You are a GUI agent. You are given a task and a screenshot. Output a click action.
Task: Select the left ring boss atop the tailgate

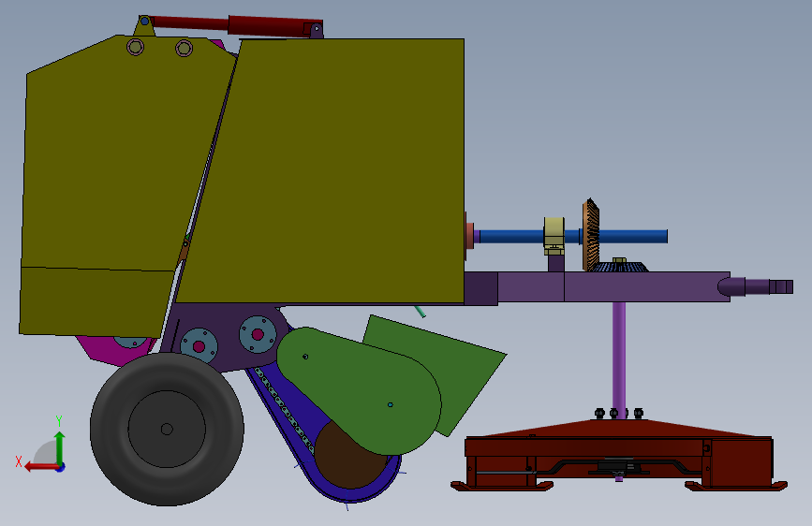136,48
